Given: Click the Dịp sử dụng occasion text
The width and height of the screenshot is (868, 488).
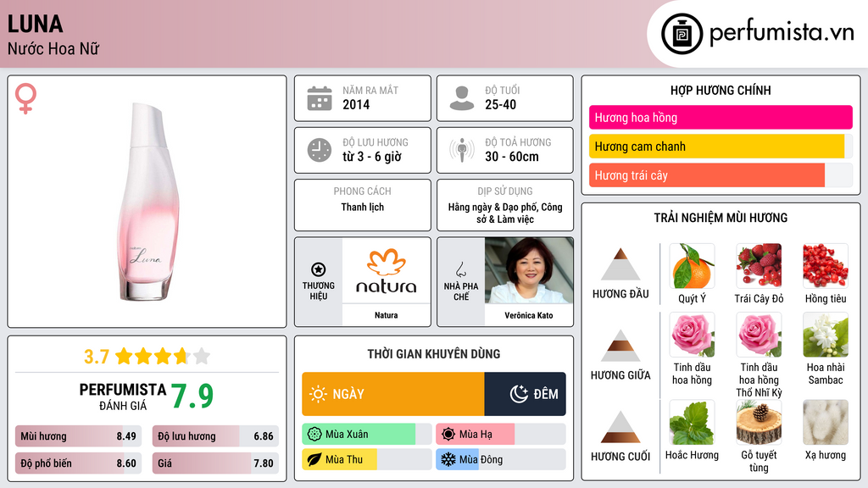Looking at the screenshot, I should pyautogui.click(x=505, y=213).
